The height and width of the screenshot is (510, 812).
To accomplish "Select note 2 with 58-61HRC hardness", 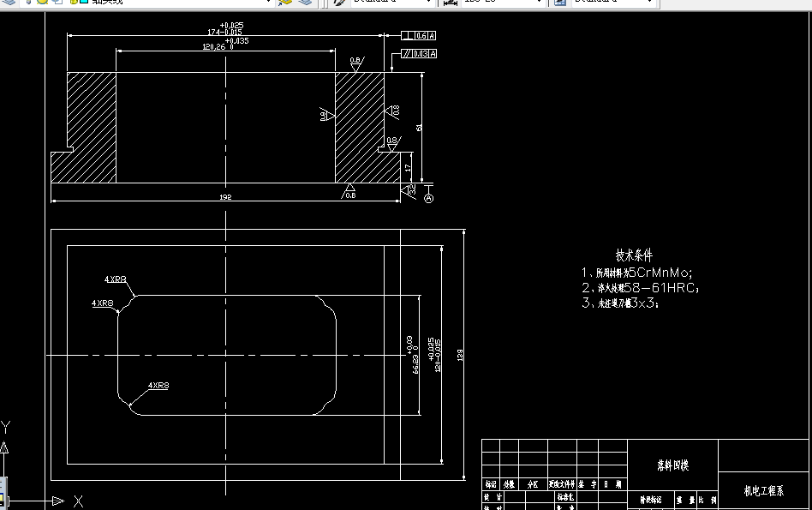I will [640, 288].
